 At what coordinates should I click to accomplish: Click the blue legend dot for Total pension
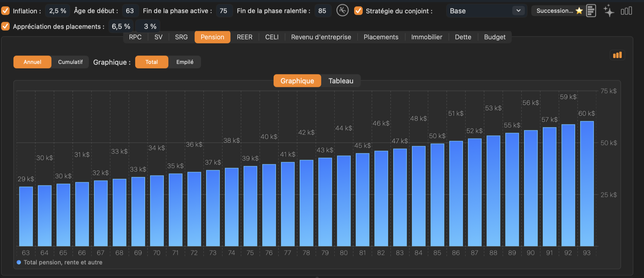tap(19, 262)
